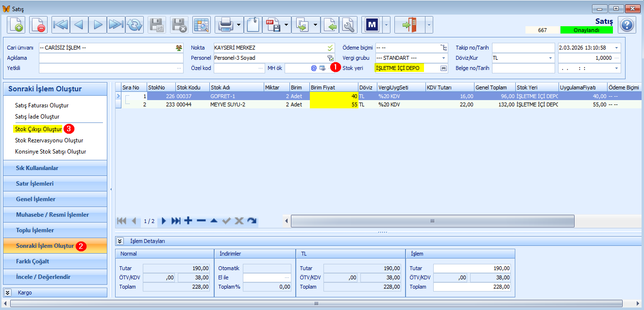Click the yellow Birim Fiyat cell showing 55
644x310 pixels.
tap(334, 104)
